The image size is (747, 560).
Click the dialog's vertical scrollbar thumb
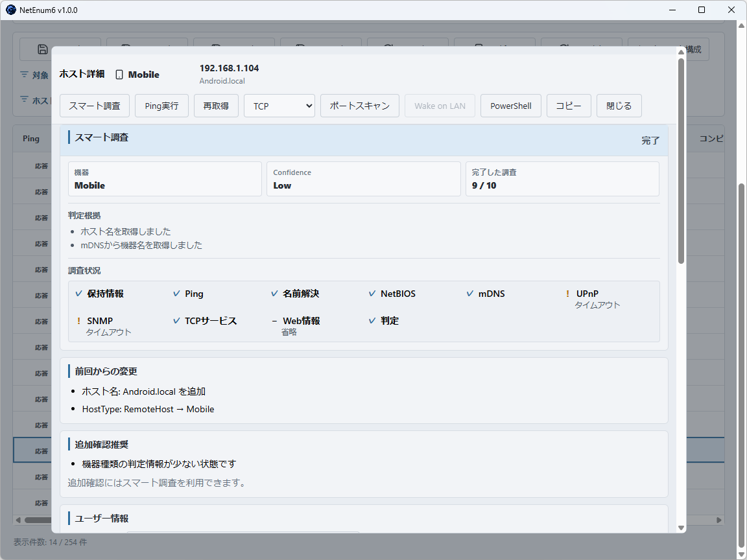coord(682,161)
